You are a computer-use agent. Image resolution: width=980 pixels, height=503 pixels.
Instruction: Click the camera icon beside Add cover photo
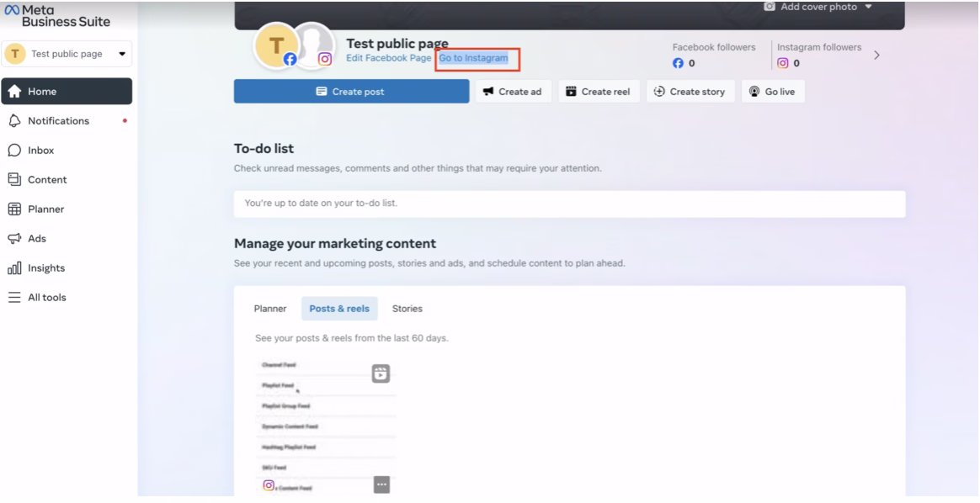(x=770, y=7)
